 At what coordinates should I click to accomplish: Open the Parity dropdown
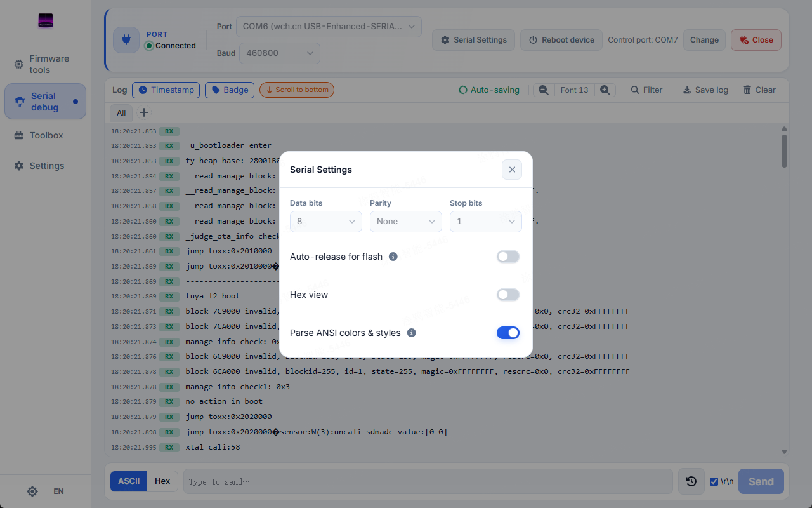click(x=406, y=222)
